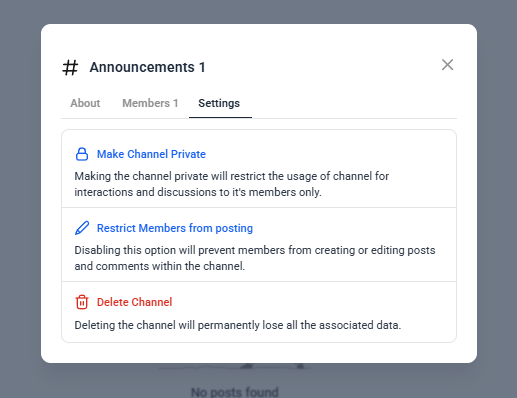517x398 pixels.
Task: Click the red trash can icon
Action: pyautogui.click(x=82, y=302)
